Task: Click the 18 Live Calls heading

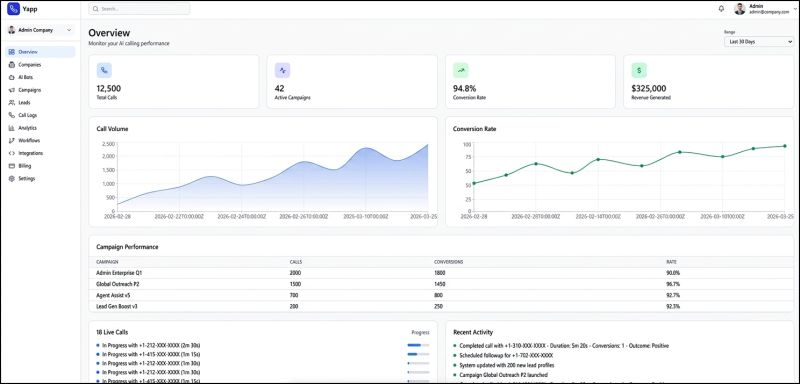Action: 112,332
